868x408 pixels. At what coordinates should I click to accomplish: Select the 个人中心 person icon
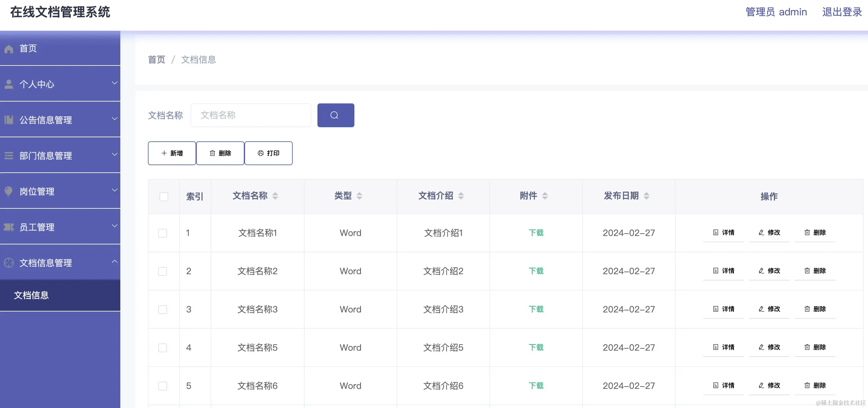click(x=9, y=84)
